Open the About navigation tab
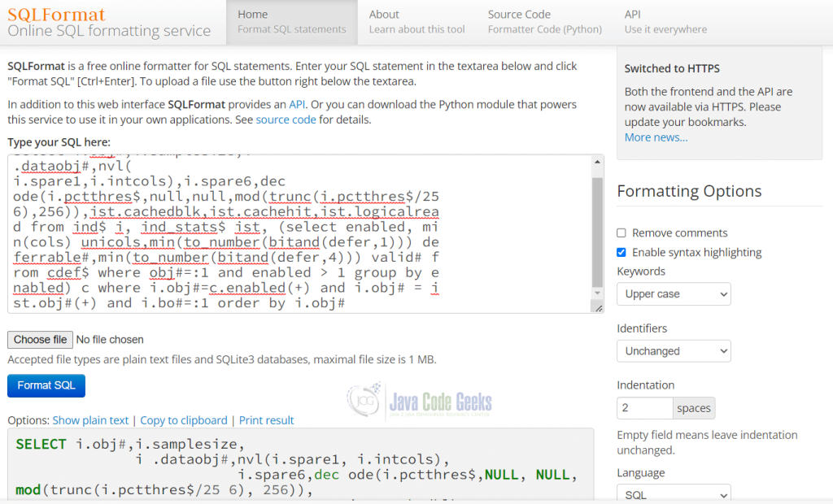This screenshot has height=504, width=833. pyautogui.click(x=416, y=22)
